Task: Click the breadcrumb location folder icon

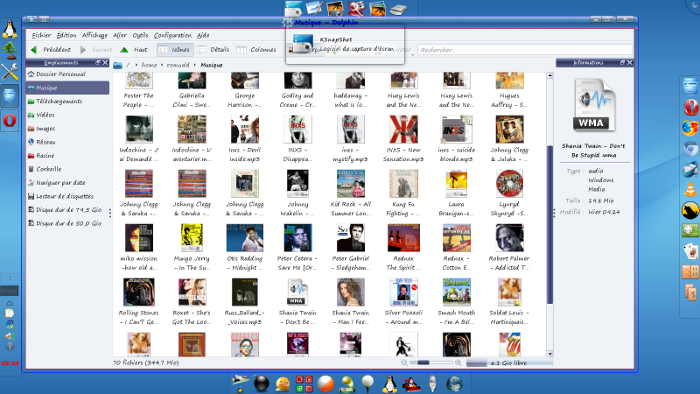Action: click(117, 65)
